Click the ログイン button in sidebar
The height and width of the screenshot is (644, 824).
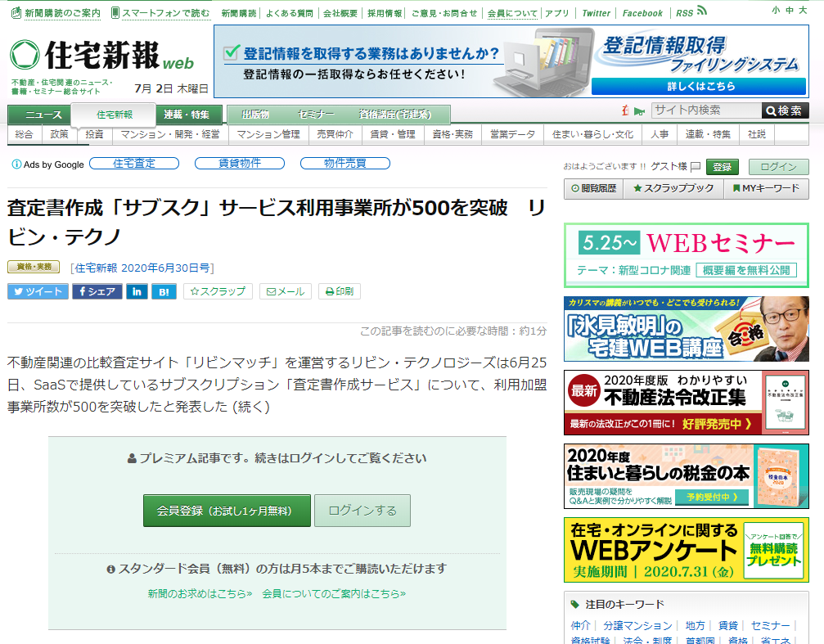(x=779, y=167)
